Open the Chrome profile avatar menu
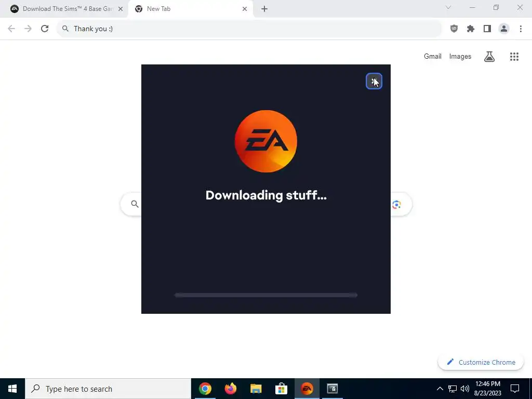The image size is (532, 399). tap(504, 29)
